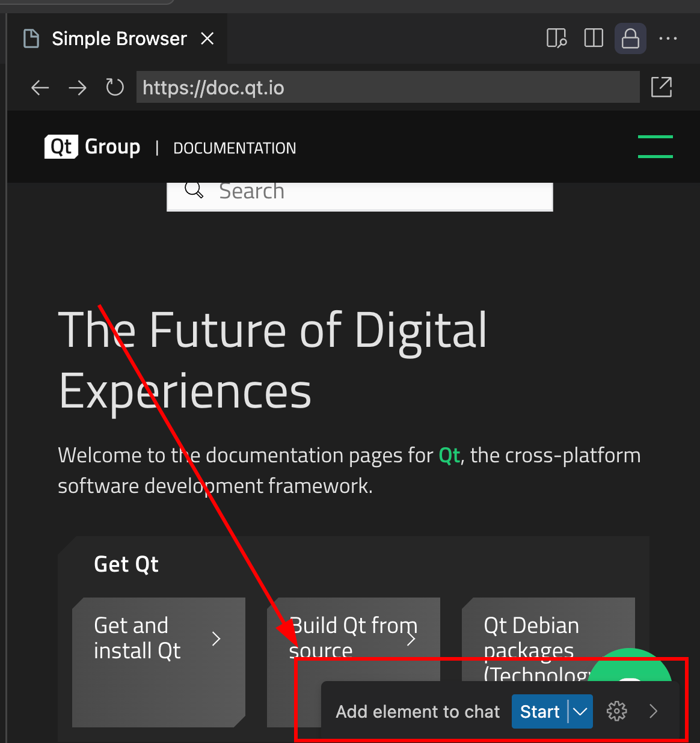
Task: Click the URL address field
Action: 388,88
